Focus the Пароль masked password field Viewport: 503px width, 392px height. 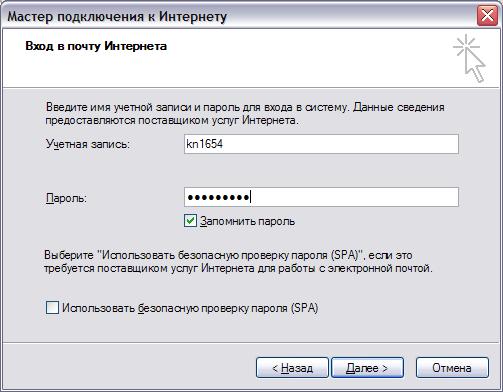click(x=321, y=197)
